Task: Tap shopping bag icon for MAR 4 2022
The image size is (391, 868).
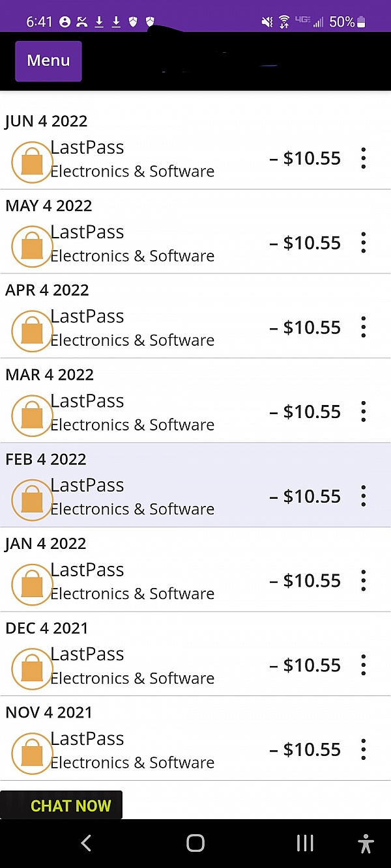Action: pyautogui.click(x=32, y=415)
